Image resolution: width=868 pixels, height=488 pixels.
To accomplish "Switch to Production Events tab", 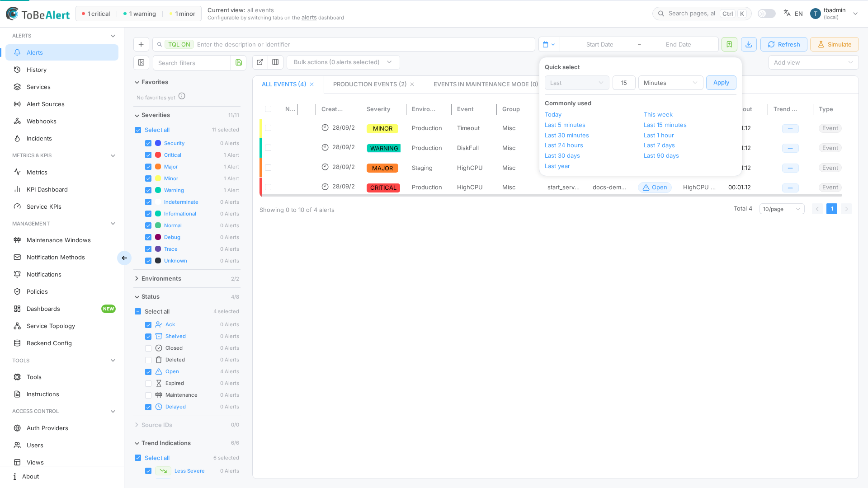I will point(369,84).
